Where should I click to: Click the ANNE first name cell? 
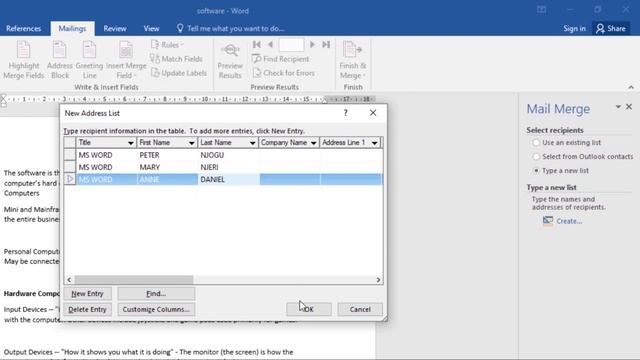(x=167, y=180)
